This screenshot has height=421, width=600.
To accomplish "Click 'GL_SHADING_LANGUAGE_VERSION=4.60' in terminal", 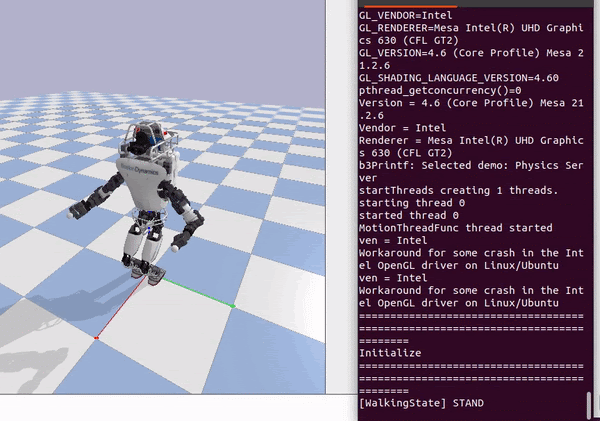I will click(x=458, y=78).
